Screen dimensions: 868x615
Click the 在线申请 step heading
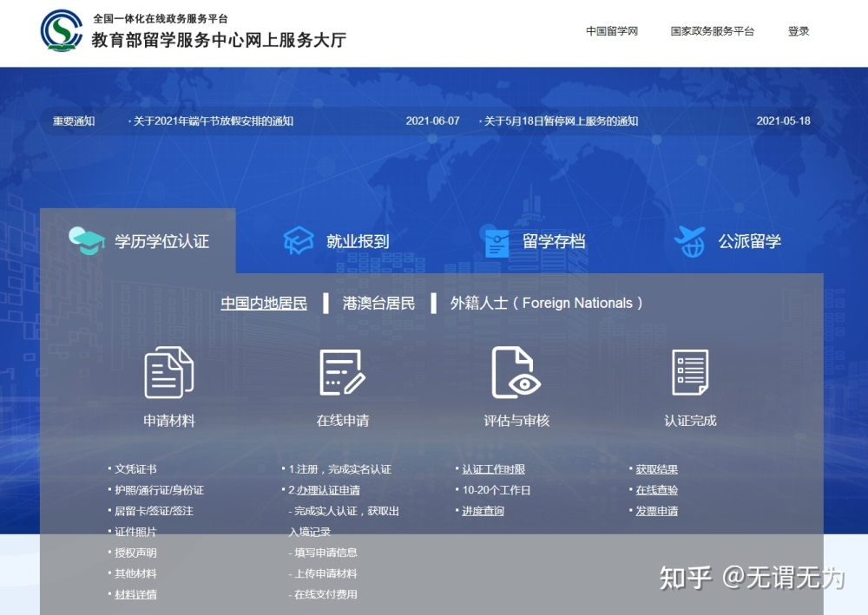343,421
